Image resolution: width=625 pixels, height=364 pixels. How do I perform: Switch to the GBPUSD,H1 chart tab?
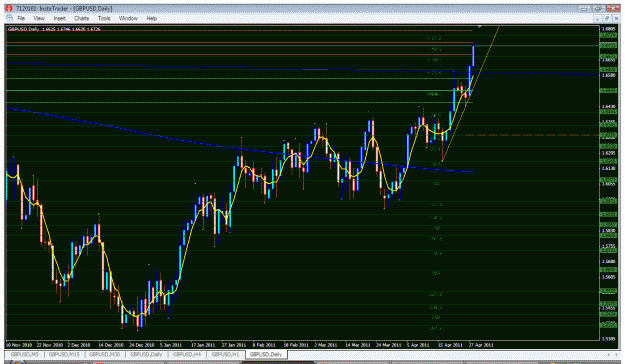[225, 354]
